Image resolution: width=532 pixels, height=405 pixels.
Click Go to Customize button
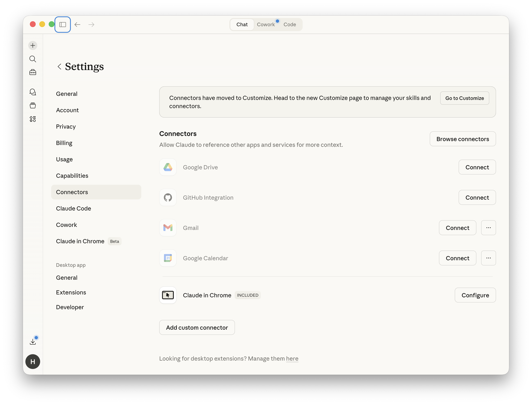[464, 98]
